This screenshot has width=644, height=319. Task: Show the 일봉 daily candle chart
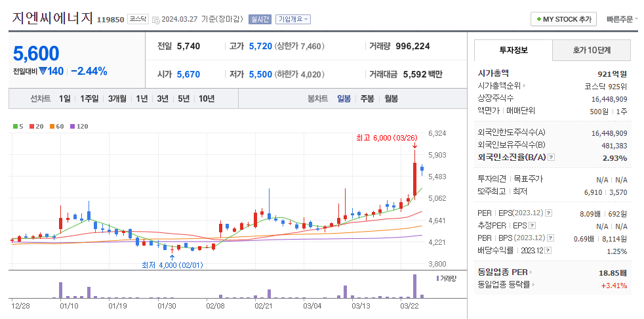pos(344,98)
